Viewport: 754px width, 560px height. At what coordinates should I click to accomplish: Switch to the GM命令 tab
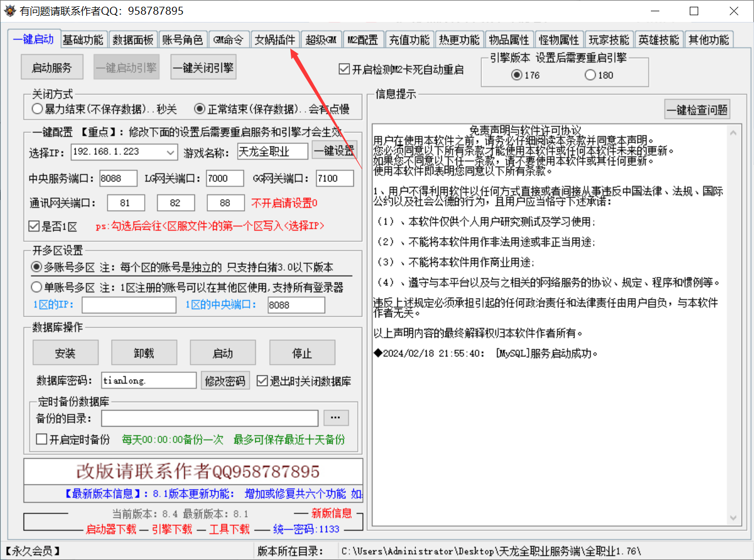228,40
